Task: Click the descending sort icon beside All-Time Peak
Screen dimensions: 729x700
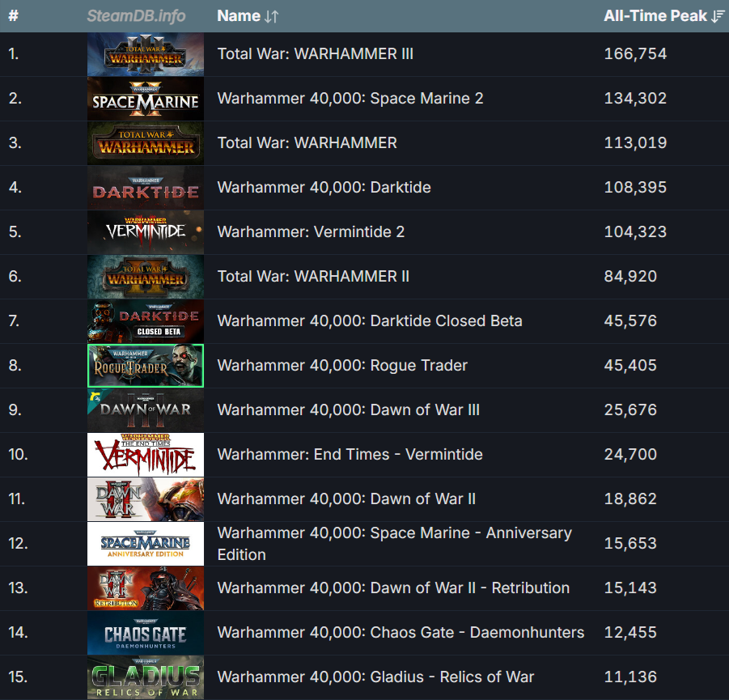Action: point(718,17)
